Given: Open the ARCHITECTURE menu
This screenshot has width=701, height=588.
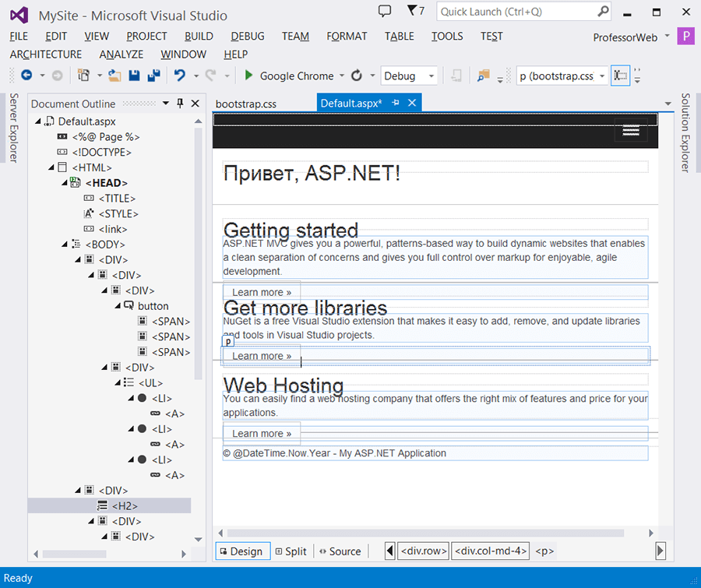Looking at the screenshot, I should pyautogui.click(x=46, y=54).
